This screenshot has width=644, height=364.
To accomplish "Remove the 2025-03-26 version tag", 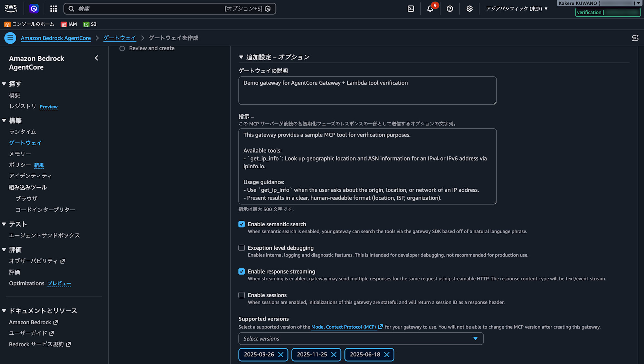I will [281, 355].
